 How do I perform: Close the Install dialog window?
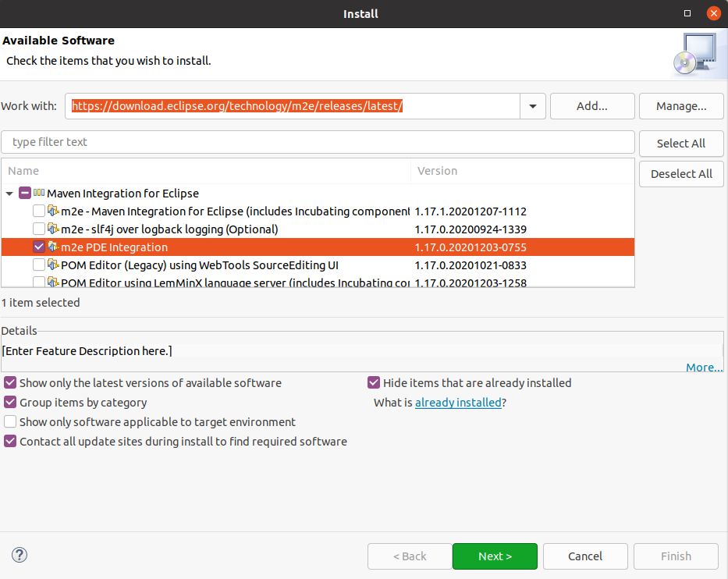pyautogui.click(x=714, y=13)
